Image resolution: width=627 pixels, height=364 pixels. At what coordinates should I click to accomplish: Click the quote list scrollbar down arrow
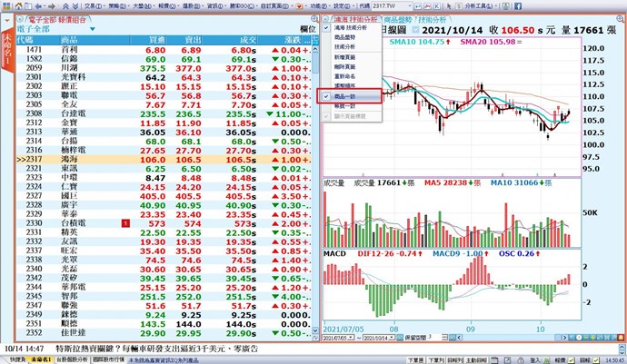click(315, 330)
